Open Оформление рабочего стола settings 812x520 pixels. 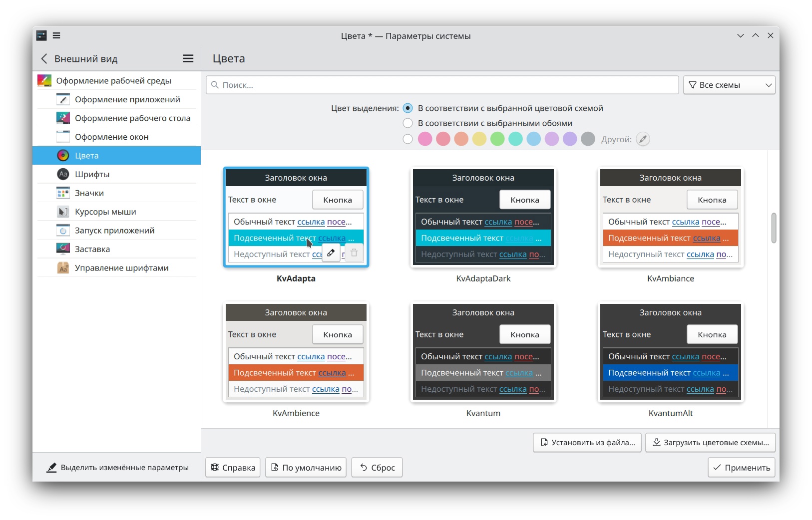pos(117,118)
